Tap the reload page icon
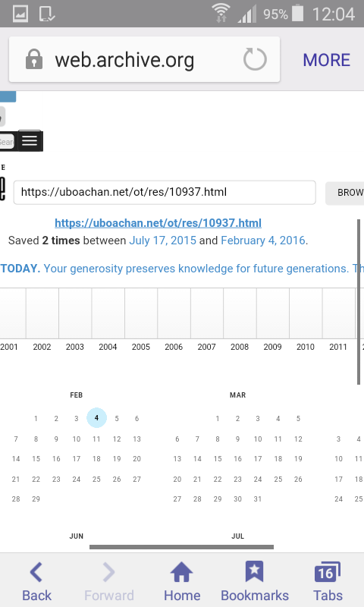This screenshot has height=607, width=364. point(255,59)
